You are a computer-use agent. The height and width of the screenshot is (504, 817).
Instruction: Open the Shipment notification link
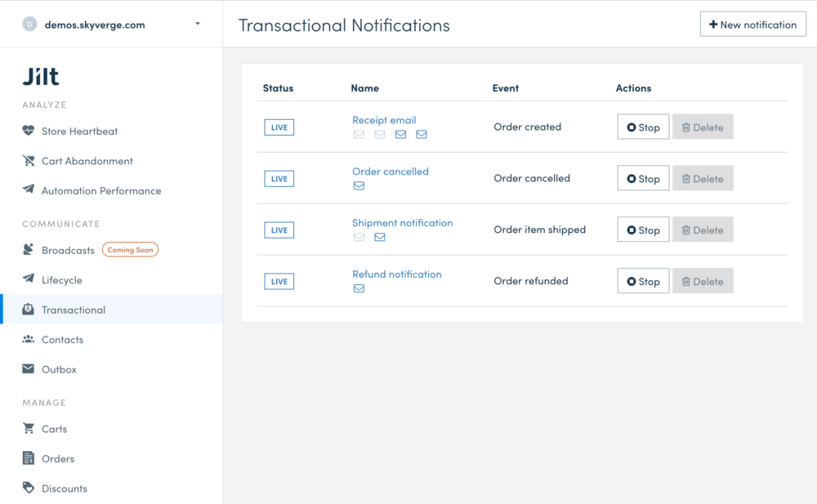(x=402, y=222)
